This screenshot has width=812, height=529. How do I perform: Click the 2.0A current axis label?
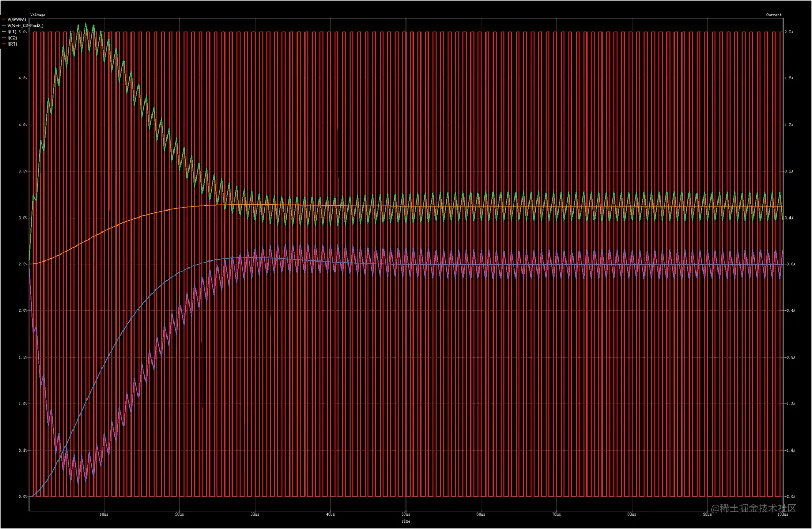pos(789,32)
